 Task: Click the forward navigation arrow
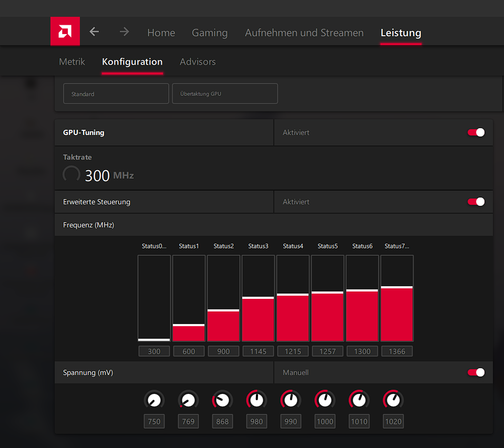pyautogui.click(x=124, y=32)
